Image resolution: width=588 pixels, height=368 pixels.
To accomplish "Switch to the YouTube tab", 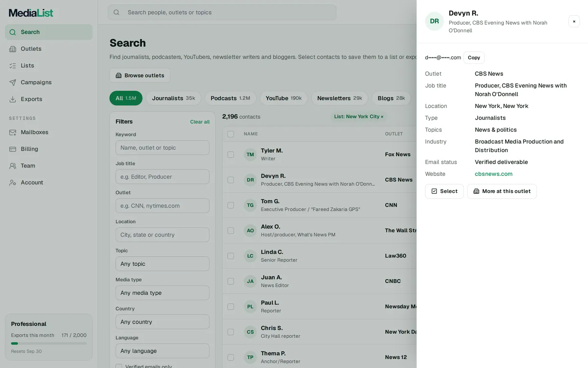I will (x=284, y=98).
